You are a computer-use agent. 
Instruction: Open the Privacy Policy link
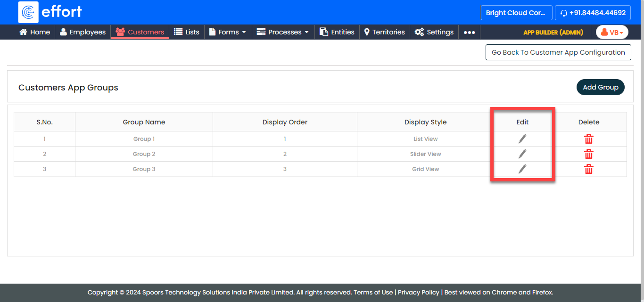[418, 292]
